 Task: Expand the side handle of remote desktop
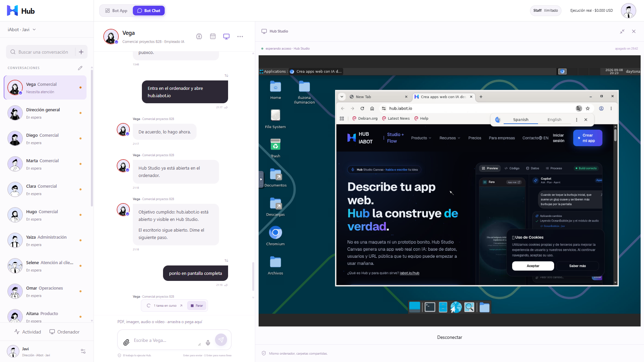261,179
